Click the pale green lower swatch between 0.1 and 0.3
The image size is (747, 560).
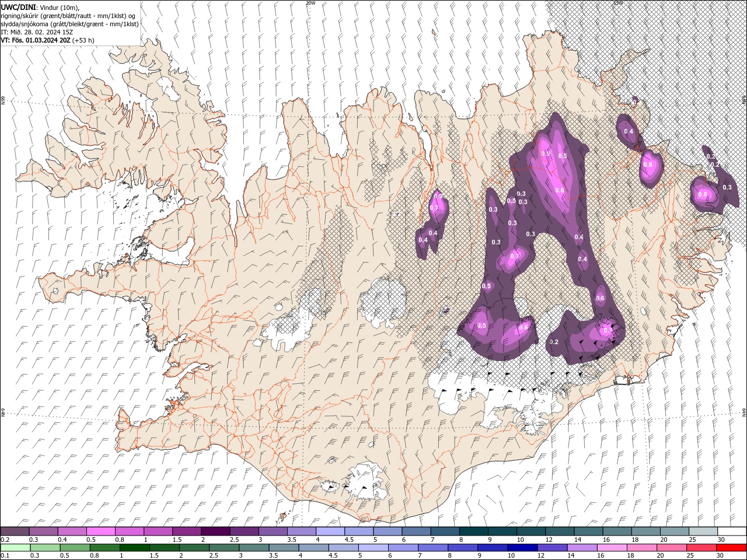(15, 548)
